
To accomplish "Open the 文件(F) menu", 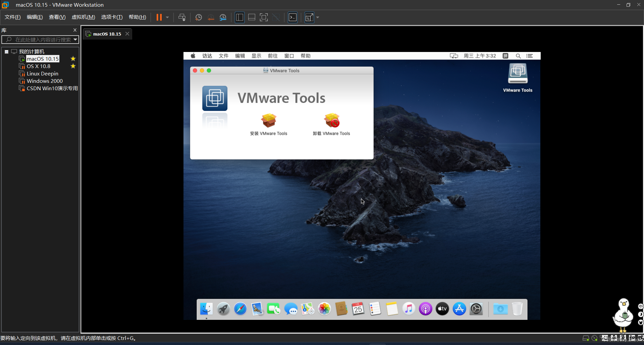I will pos(13,17).
